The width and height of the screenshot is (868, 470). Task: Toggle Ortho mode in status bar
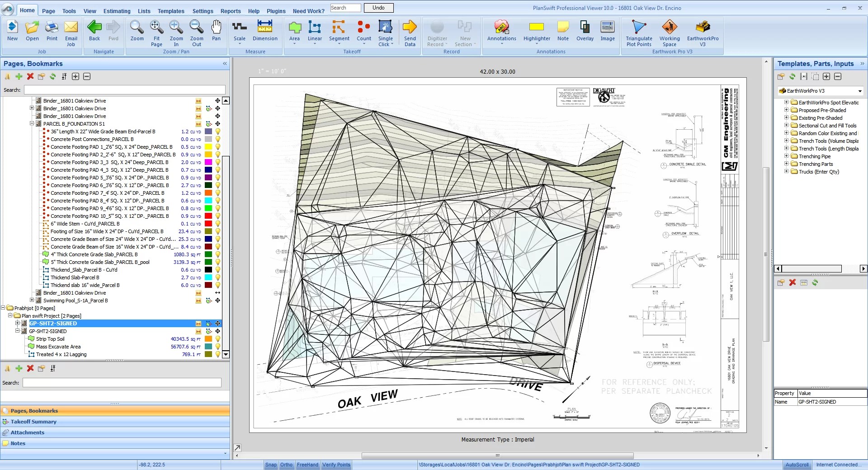[286, 465]
